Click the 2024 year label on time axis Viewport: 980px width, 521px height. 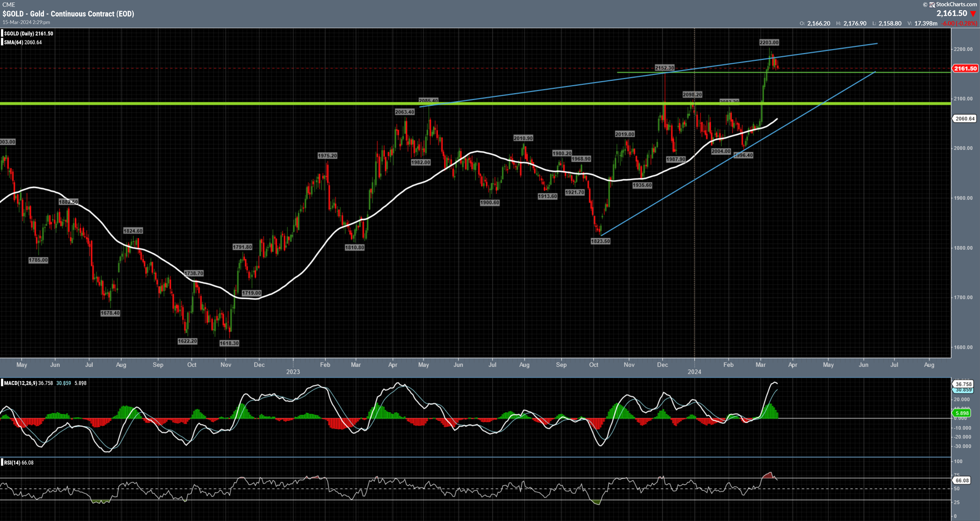point(694,372)
